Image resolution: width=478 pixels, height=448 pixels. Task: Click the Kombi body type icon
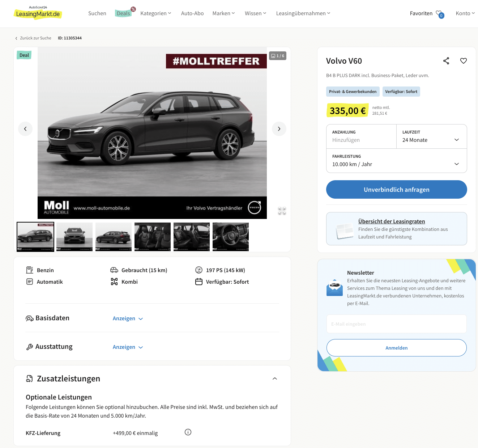point(114,282)
